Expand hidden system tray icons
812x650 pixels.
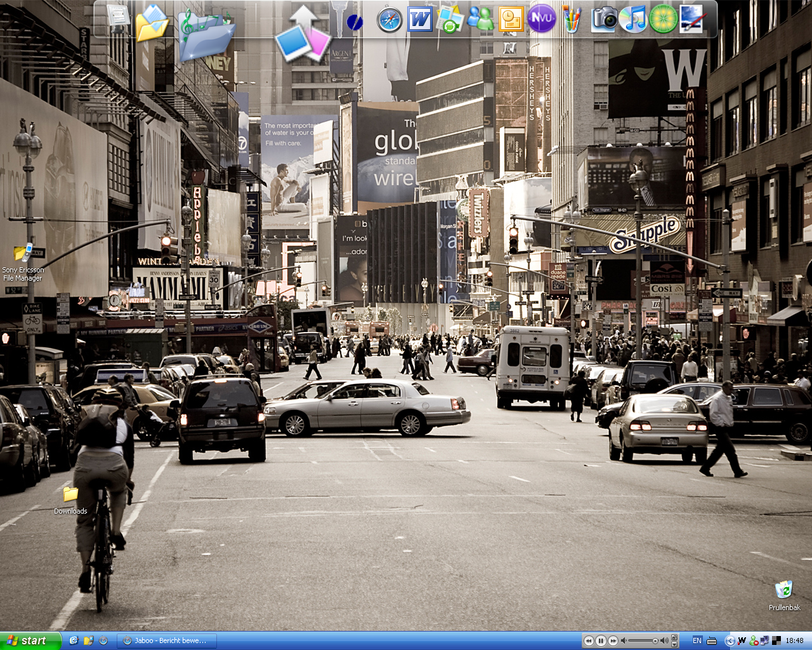tap(729, 640)
